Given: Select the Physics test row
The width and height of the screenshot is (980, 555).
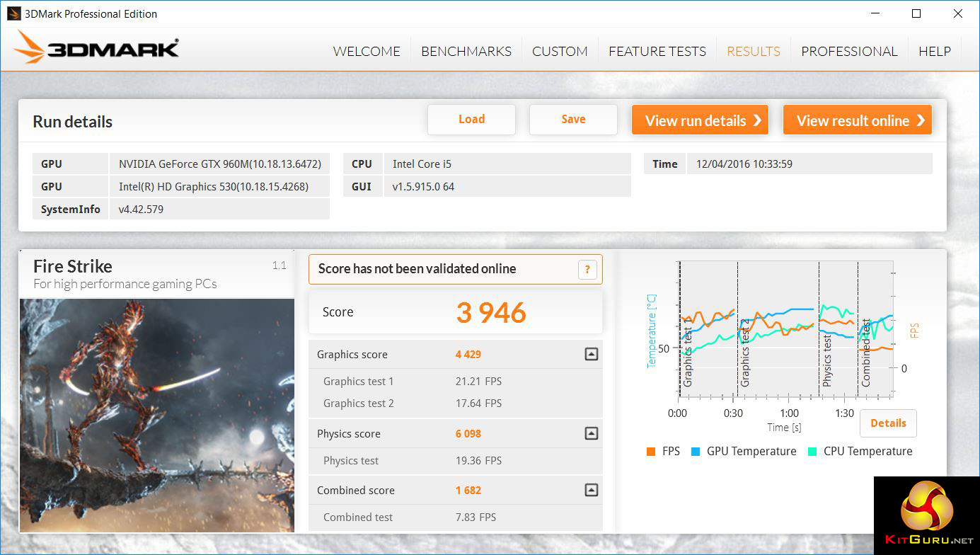Looking at the screenshot, I should [456, 461].
